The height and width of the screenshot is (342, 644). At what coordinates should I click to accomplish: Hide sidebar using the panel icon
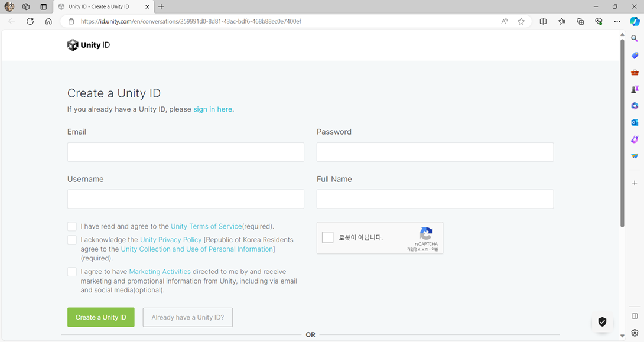tap(635, 316)
